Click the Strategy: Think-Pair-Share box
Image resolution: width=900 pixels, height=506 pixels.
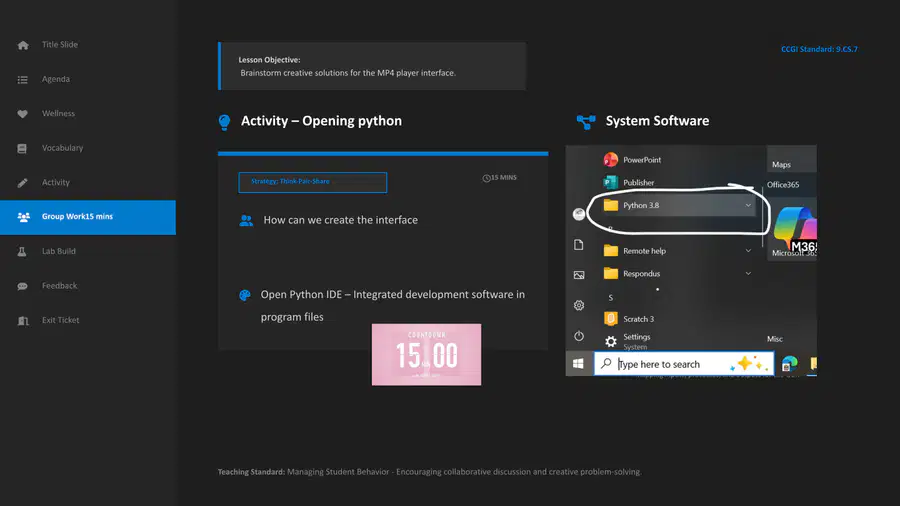[x=313, y=182]
